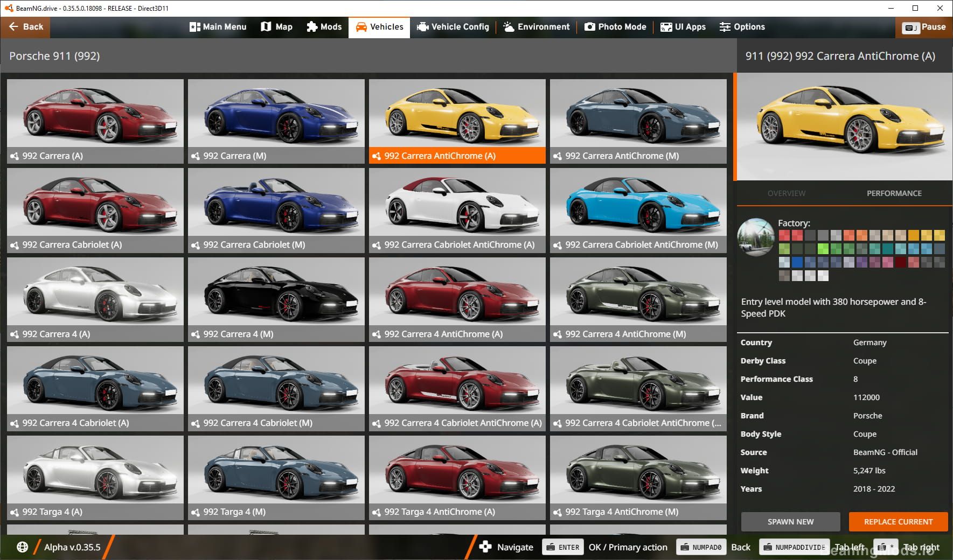Click the config icon beside 992 Targa 4 (A)
953x560 pixels.
(x=15, y=512)
